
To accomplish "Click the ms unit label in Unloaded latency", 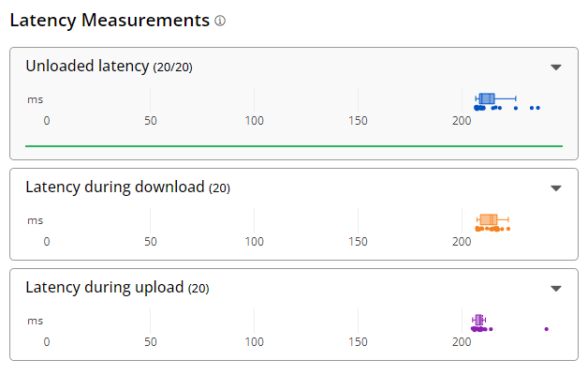I will coord(35,99).
